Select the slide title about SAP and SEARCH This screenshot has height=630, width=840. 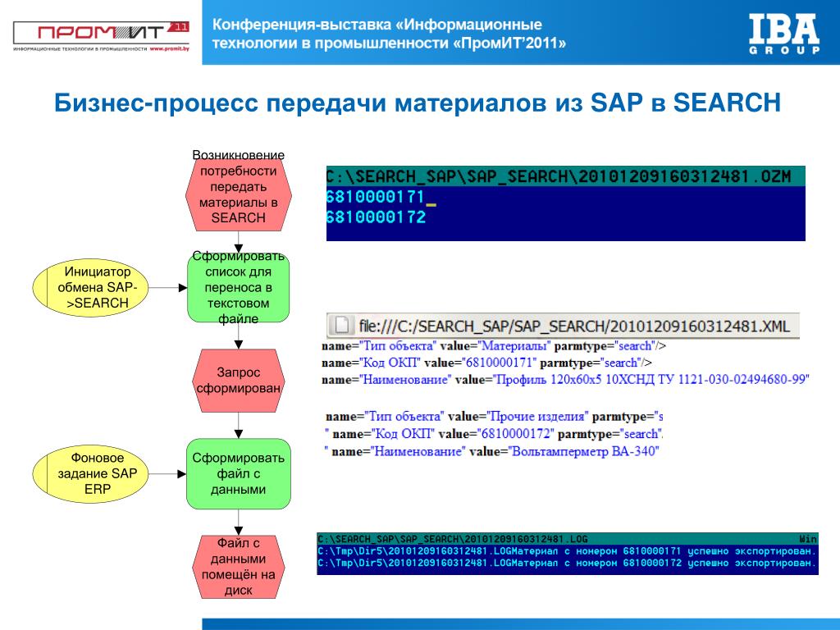coord(418,103)
